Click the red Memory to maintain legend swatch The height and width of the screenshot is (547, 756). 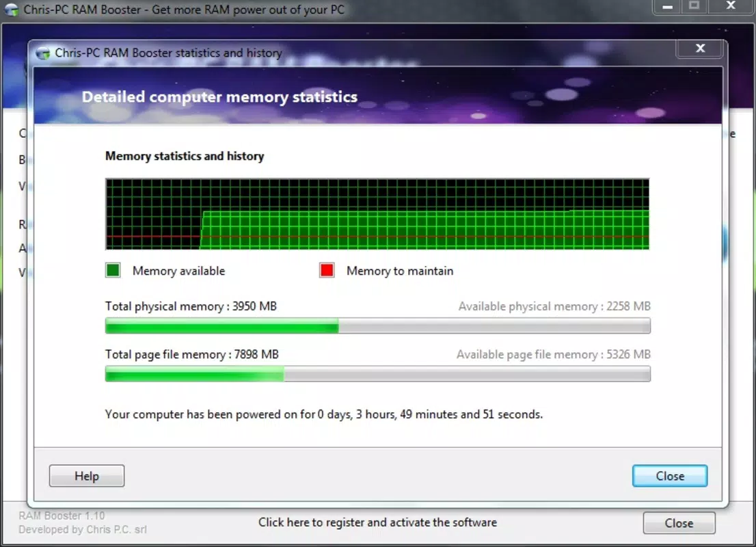(x=327, y=270)
